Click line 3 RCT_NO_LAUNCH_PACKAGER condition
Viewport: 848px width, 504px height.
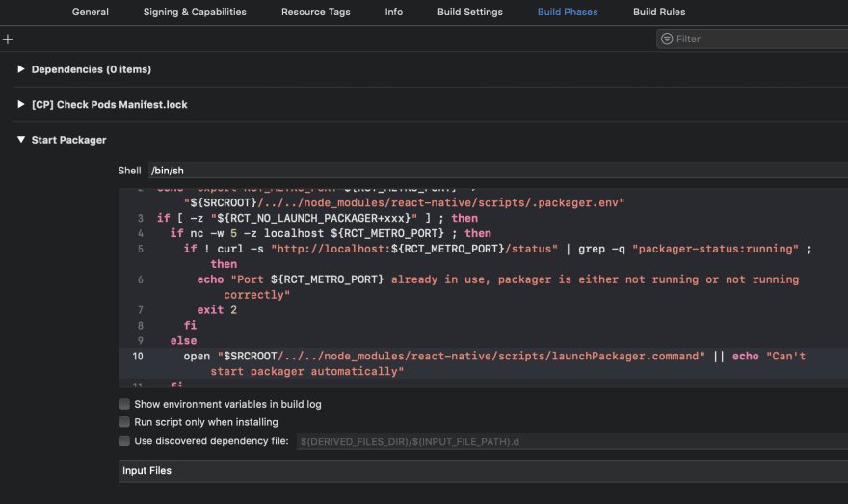[x=317, y=218]
